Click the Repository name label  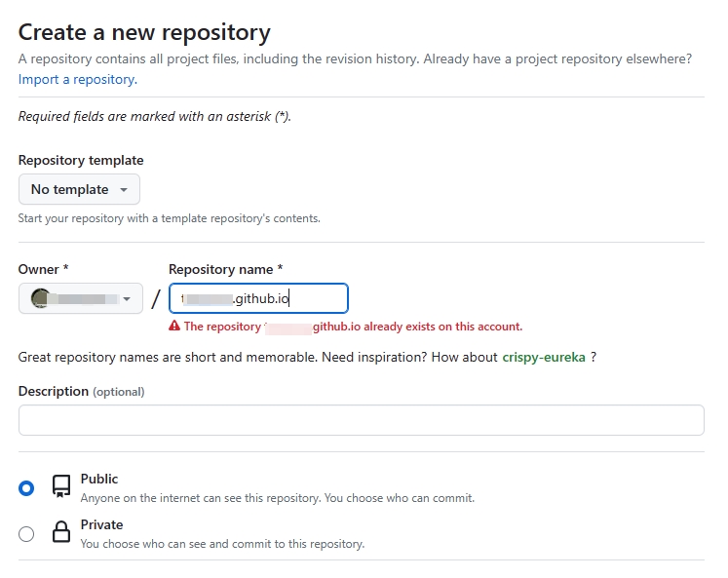pyautogui.click(x=226, y=269)
